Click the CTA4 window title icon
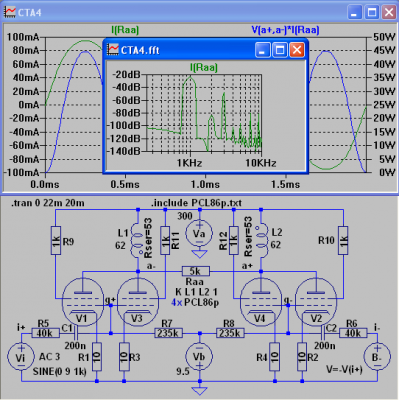The height and width of the screenshot is (400, 399). click(10, 12)
